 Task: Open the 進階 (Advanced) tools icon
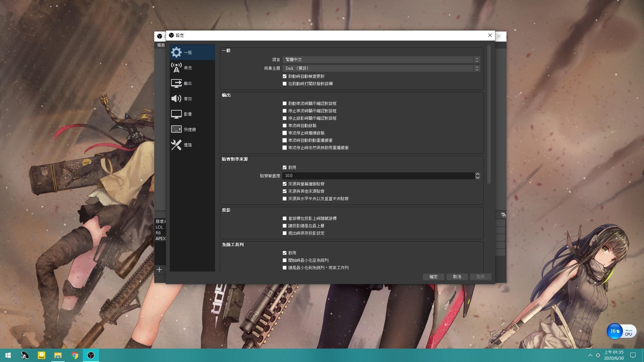tap(176, 145)
